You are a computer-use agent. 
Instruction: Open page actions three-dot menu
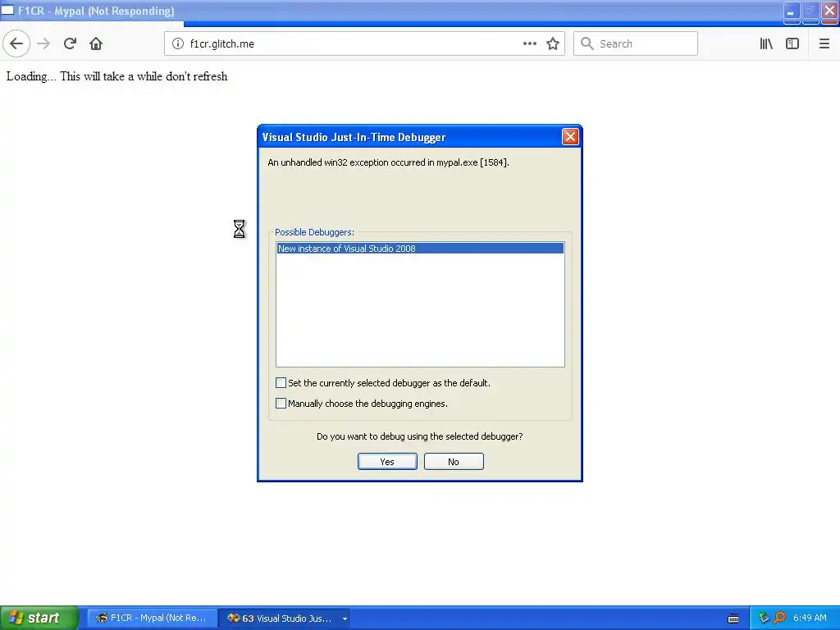[530, 44]
